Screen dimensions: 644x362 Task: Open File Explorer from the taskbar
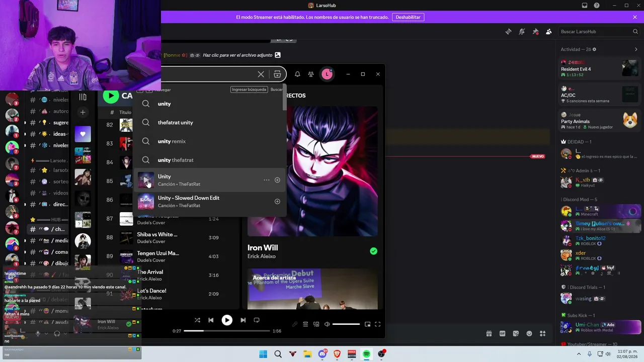tap(307, 354)
